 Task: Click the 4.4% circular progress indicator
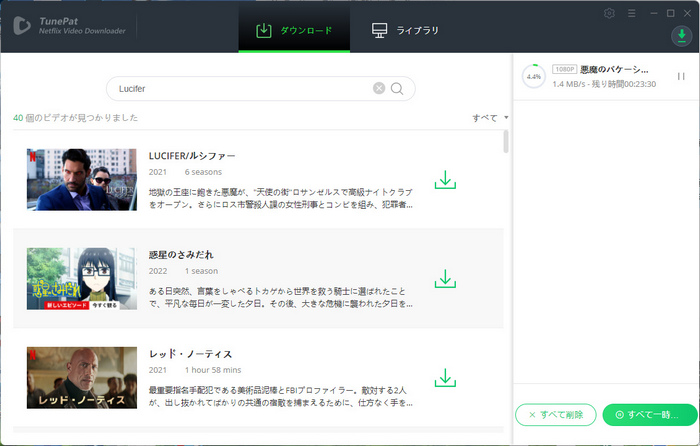[533, 76]
